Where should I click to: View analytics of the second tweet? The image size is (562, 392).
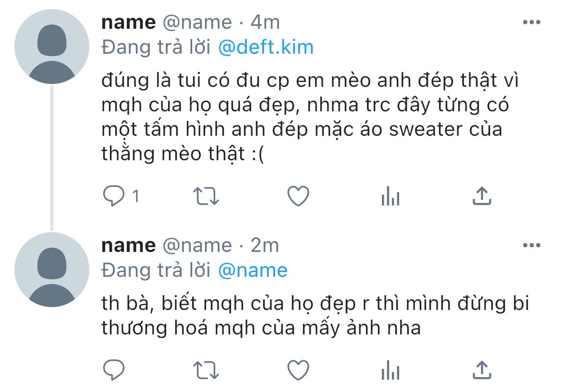(x=391, y=370)
